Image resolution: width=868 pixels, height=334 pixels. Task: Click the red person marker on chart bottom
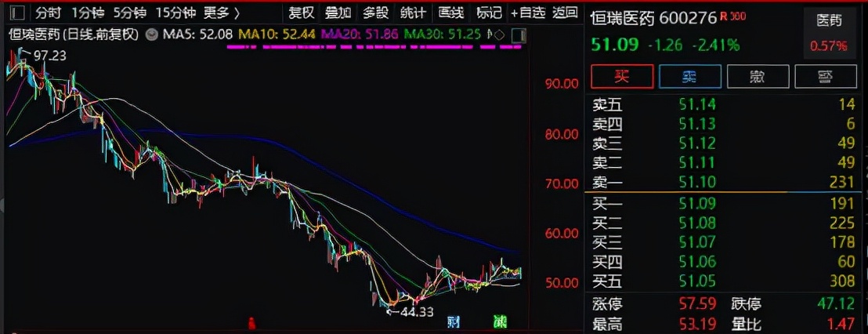252,321
